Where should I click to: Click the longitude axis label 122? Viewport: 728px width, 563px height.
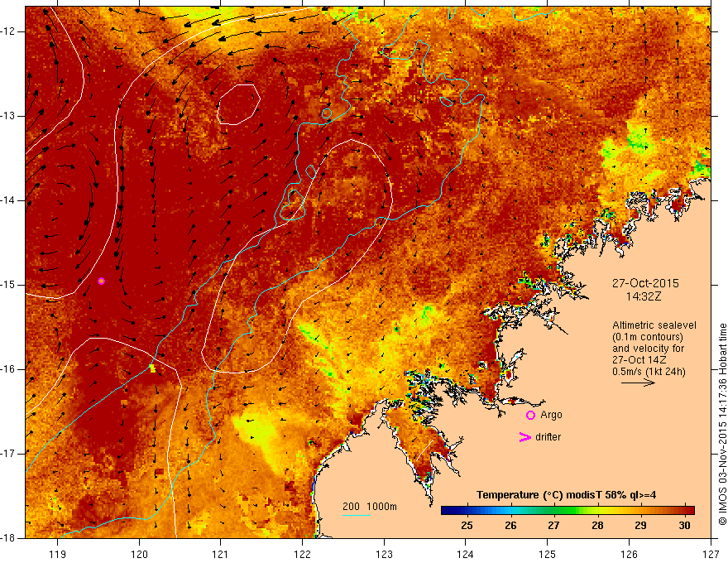[x=302, y=554]
